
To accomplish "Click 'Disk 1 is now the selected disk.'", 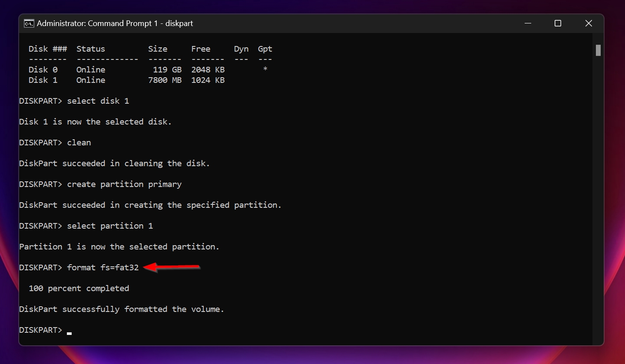I will tap(96, 122).
